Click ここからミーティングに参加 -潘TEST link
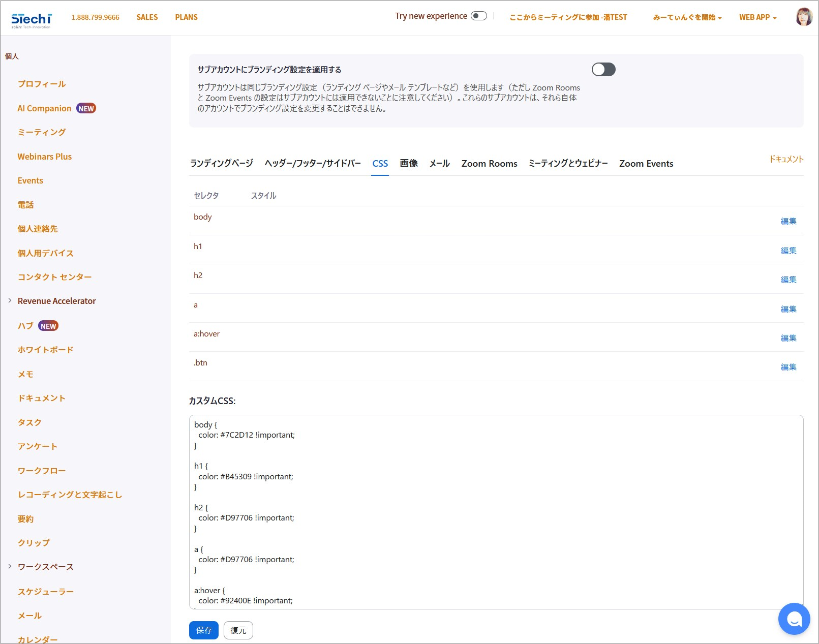819x644 pixels. (568, 17)
